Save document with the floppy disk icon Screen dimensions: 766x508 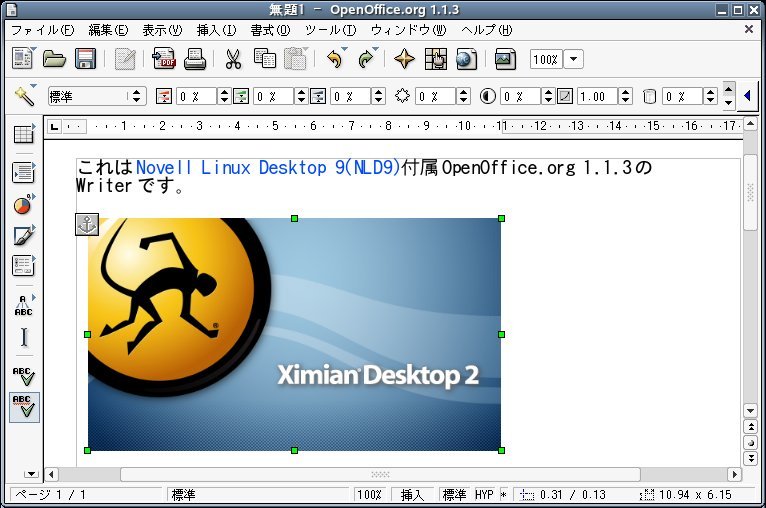(85, 59)
